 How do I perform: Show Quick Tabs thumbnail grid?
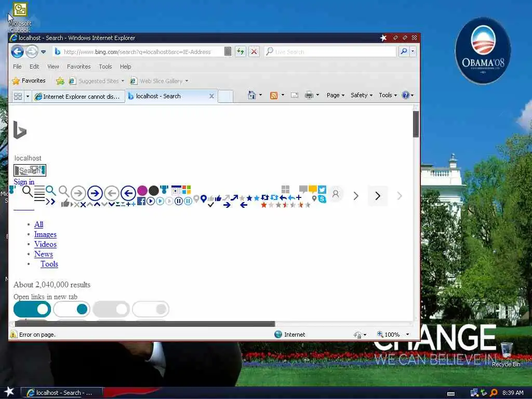(18, 96)
